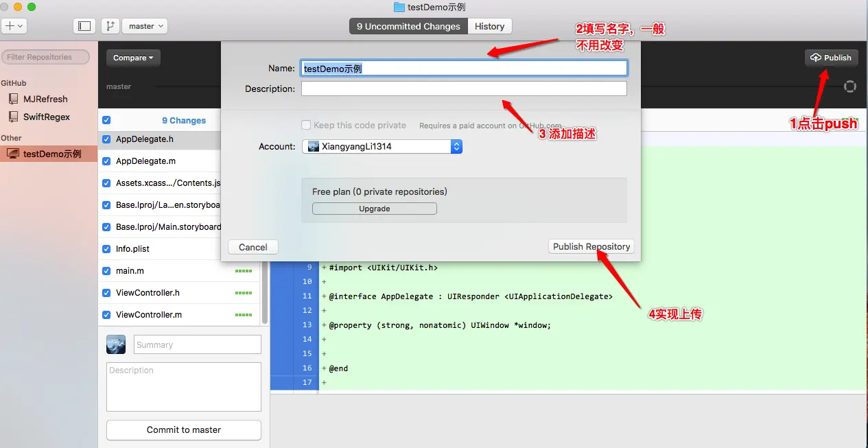Viewport: 868px width, 448px height.
Task: Click the Description field in publish dialog
Action: pyautogui.click(x=464, y=89)
